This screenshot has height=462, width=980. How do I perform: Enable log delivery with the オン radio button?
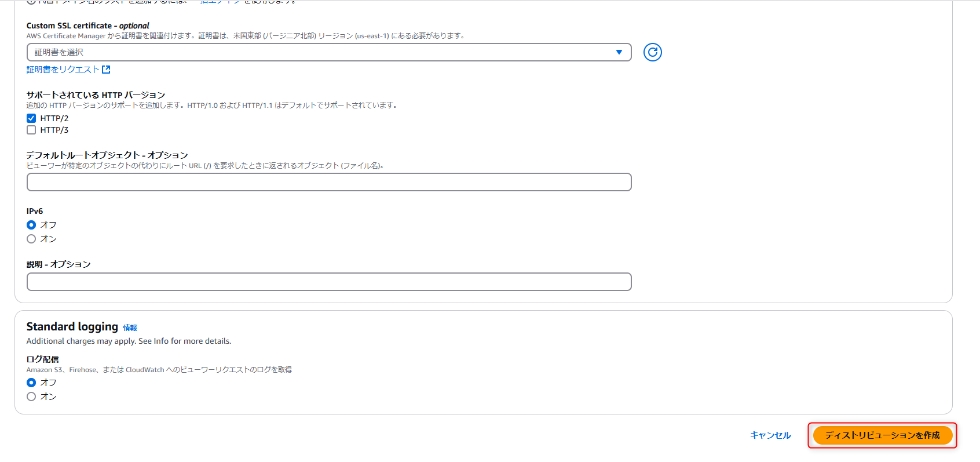coord(31,396)
